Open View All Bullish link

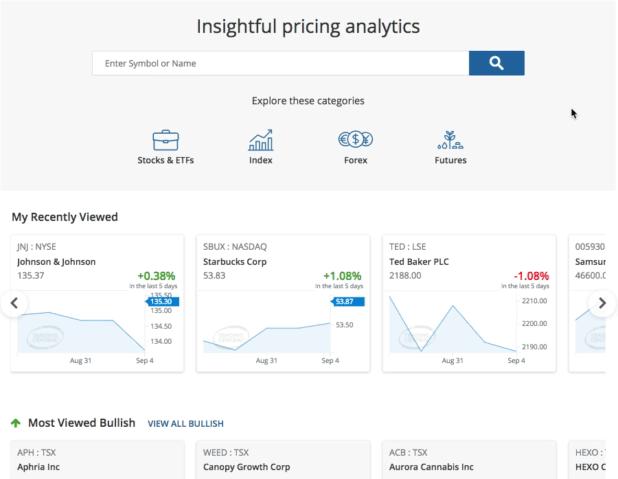coord(186,424)
